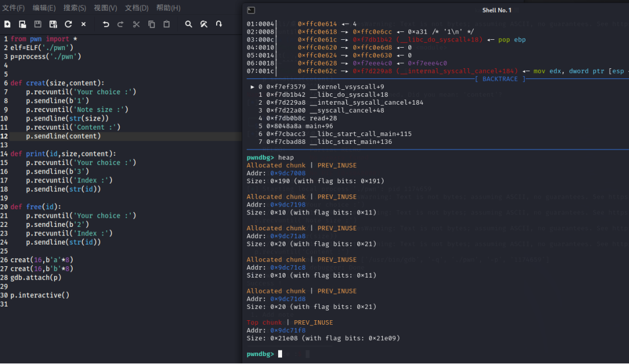
Task: Click the save file icon
Action: (38, 24)
